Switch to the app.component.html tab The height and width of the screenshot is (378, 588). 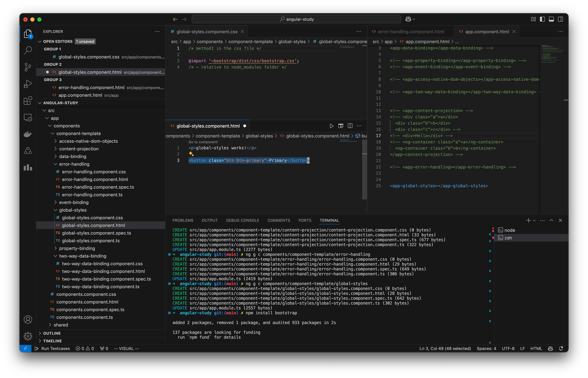tap(487, 31)
